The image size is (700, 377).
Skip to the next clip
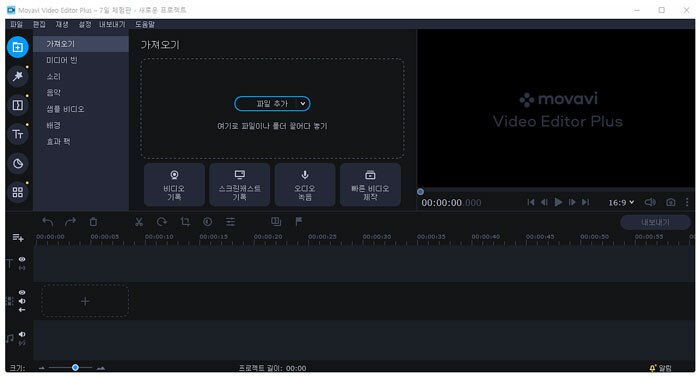click(x=586, y=202)
